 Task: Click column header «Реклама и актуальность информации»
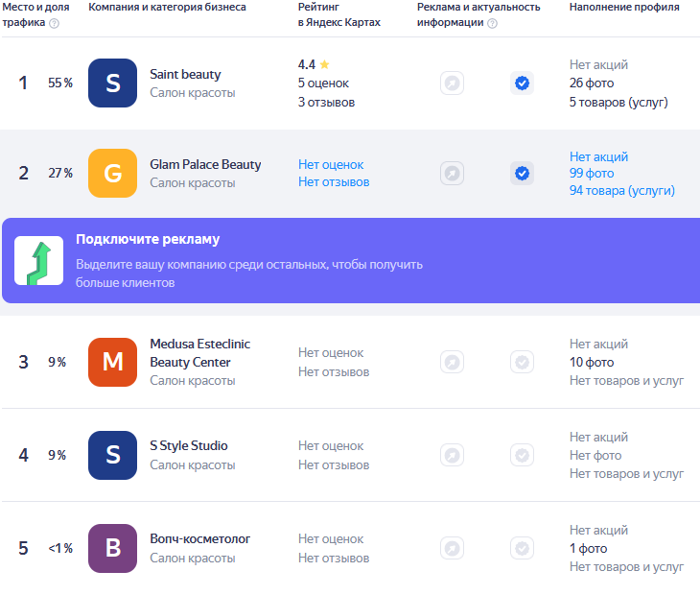click(478, 14)
